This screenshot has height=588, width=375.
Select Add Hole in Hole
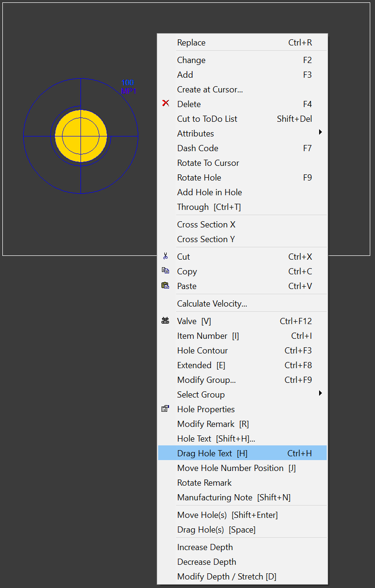(x=242, y=192)
